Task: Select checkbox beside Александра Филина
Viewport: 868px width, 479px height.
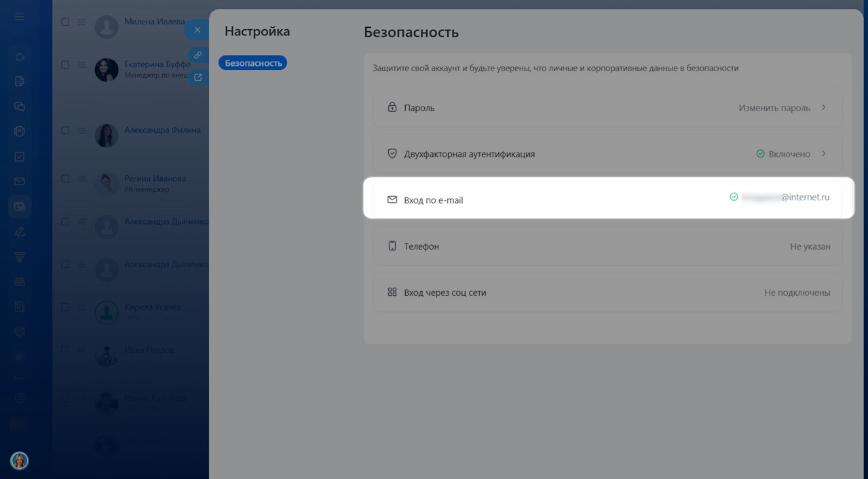Action: [65, 130]
